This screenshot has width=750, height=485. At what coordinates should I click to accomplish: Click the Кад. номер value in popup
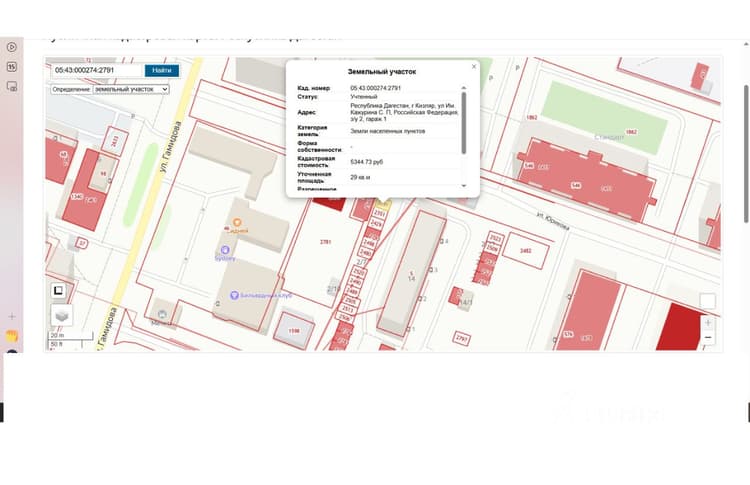(375, 88)
